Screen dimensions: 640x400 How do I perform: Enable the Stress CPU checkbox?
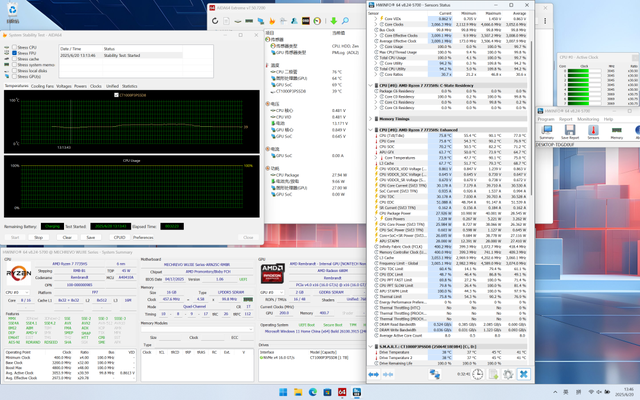pyautogui.click(x=14, y=47)
